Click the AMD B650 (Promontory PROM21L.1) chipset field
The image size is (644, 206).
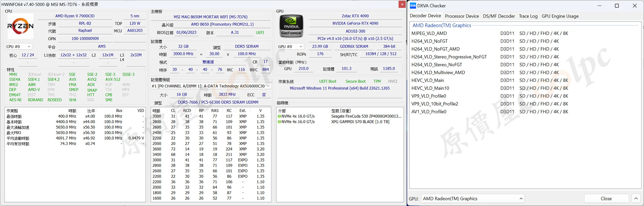(222, 24)
